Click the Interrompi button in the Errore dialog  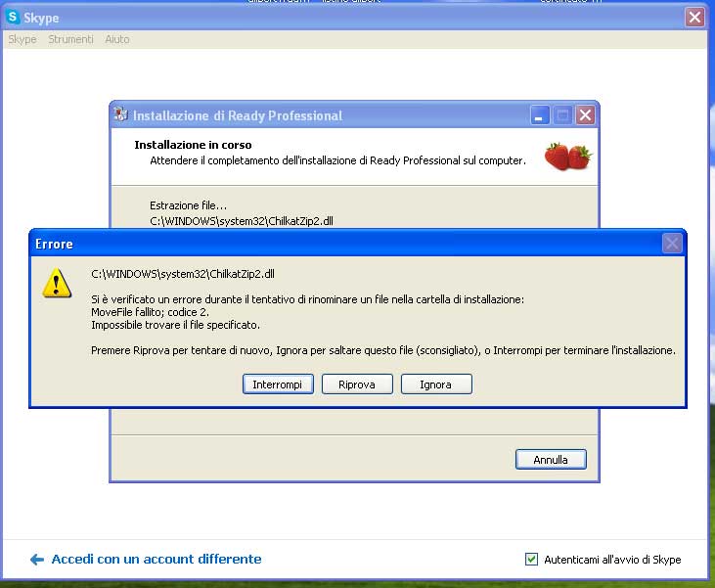coord(278,384)
